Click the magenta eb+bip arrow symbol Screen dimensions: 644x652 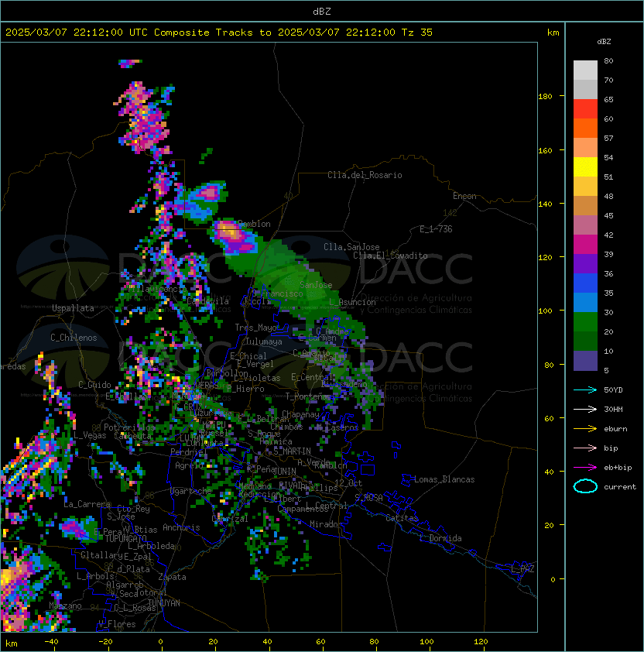[x=585, y=468]
